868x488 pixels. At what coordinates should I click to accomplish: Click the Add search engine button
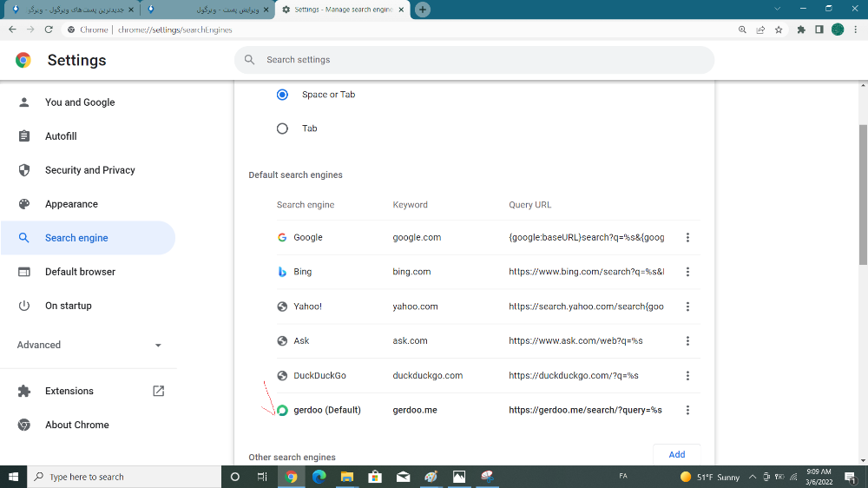point(676,454)
